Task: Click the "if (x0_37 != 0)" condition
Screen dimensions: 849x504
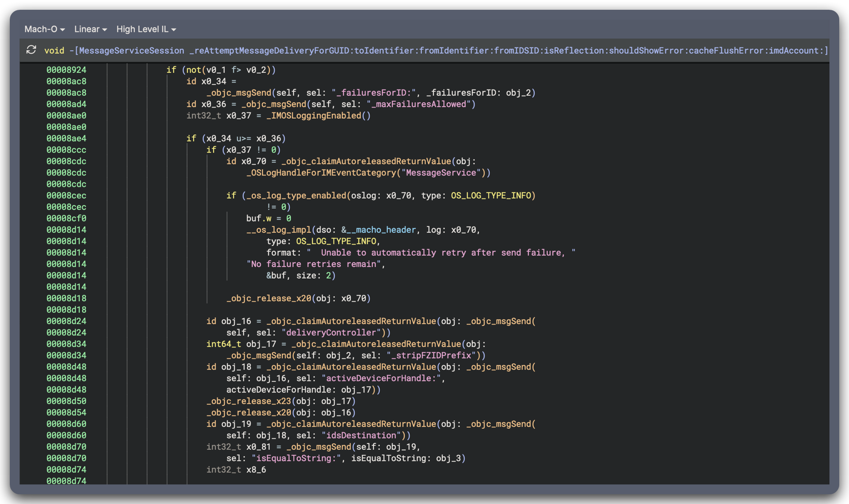Action: click(x=243, y=150)
